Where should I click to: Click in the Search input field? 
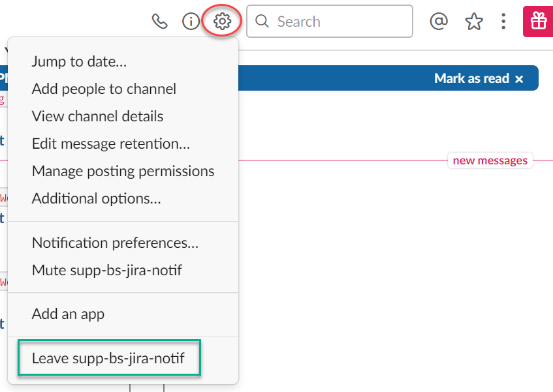(330, 22)
